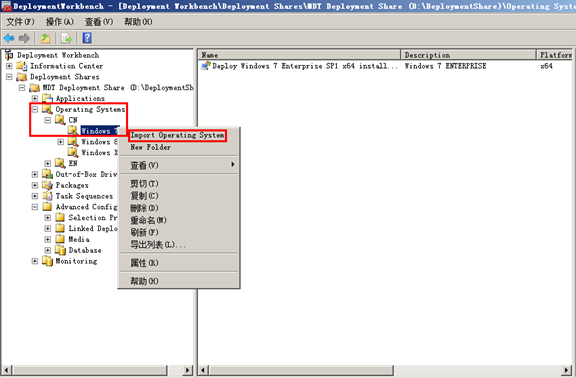Collapse the Operating Systems node
This screenshot has width=576, height=378.
click(x=35, y=109)
